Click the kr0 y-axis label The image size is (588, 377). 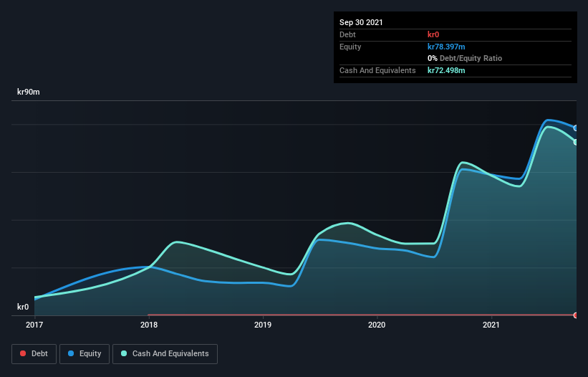(23, 307)
